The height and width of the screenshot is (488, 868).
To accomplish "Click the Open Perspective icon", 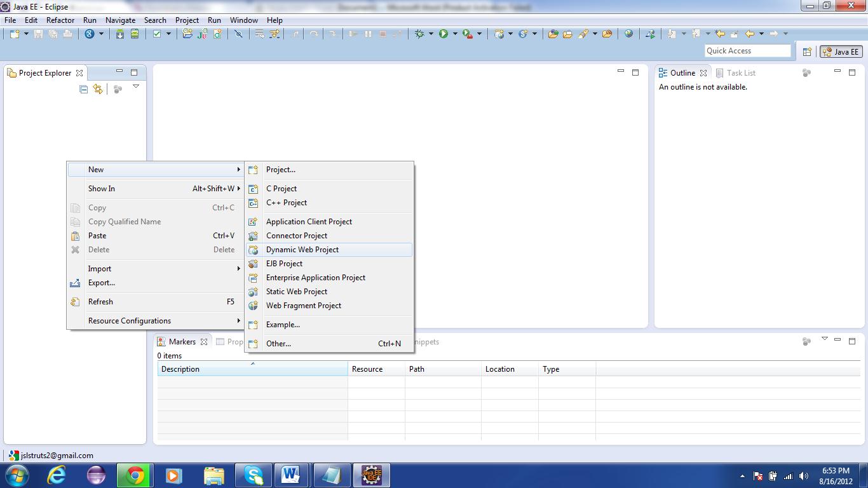I will click(807, 52).
